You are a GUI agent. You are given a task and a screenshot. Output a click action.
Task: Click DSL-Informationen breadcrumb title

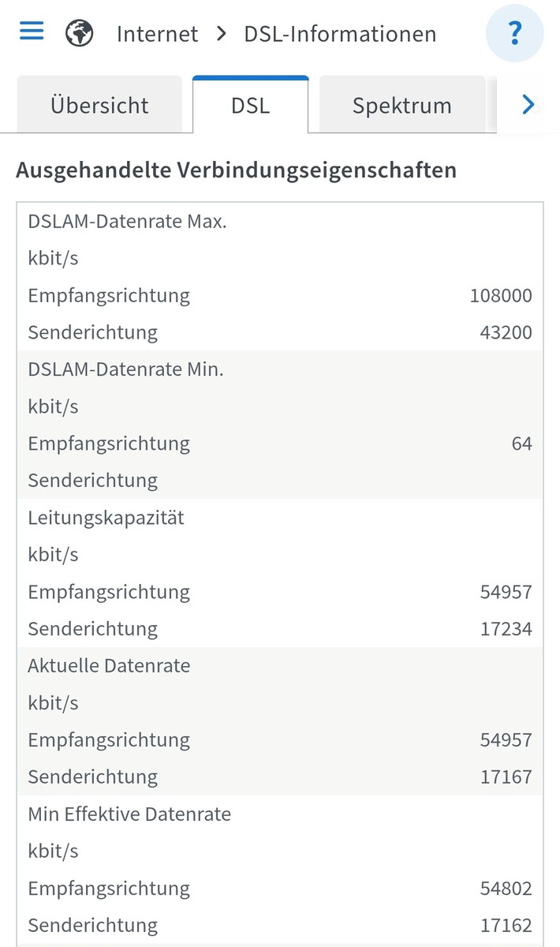tap(340, 34)
